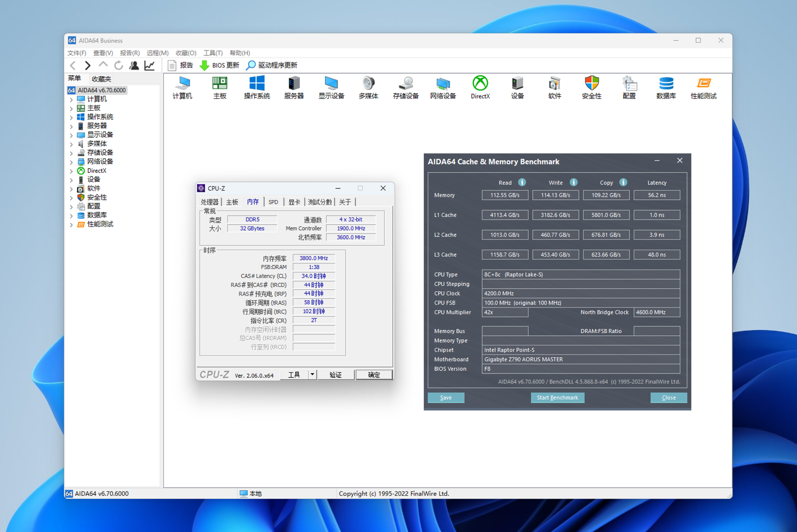Viewport: 797px width, 532px height.
Task: Switch to the 处理器 tab in CPU-Z
Action: 210,202
